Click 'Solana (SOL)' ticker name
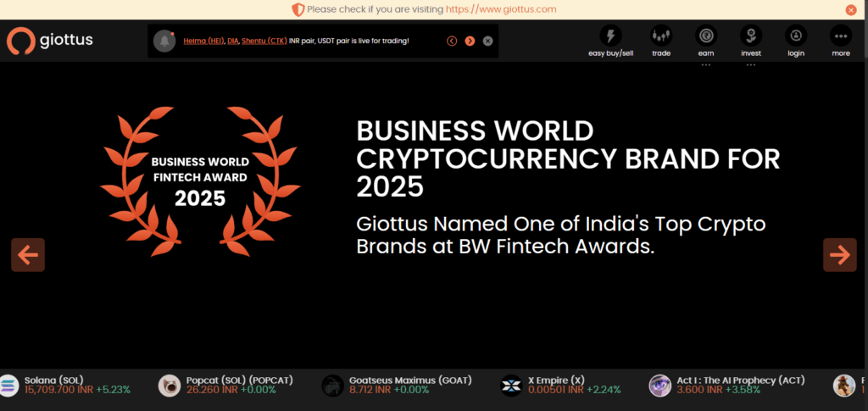Viewport: 868px width, 411px height. (53, 380)
